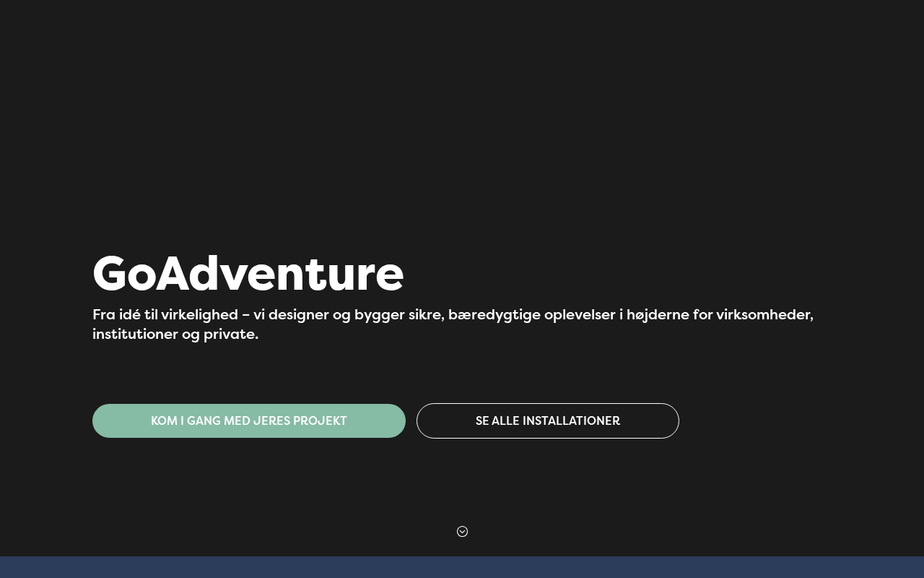The width and height of the screenshot is (924, 578).
Task: Click the letter "G" of GoAdventure title
Action: pos(110,274)
